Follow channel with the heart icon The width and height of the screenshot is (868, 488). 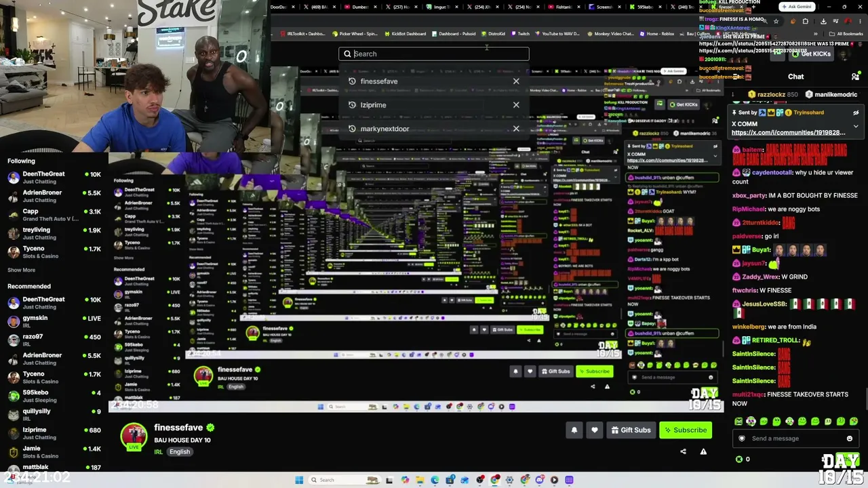595,430
